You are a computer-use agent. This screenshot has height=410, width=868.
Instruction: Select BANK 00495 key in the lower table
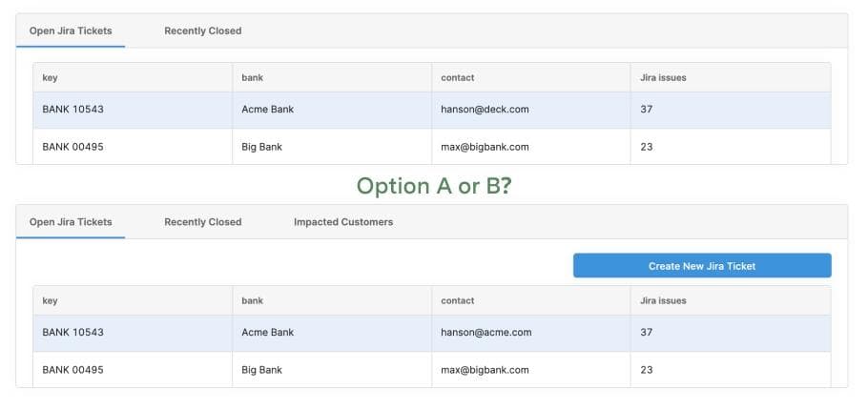(x=73, y=370)
